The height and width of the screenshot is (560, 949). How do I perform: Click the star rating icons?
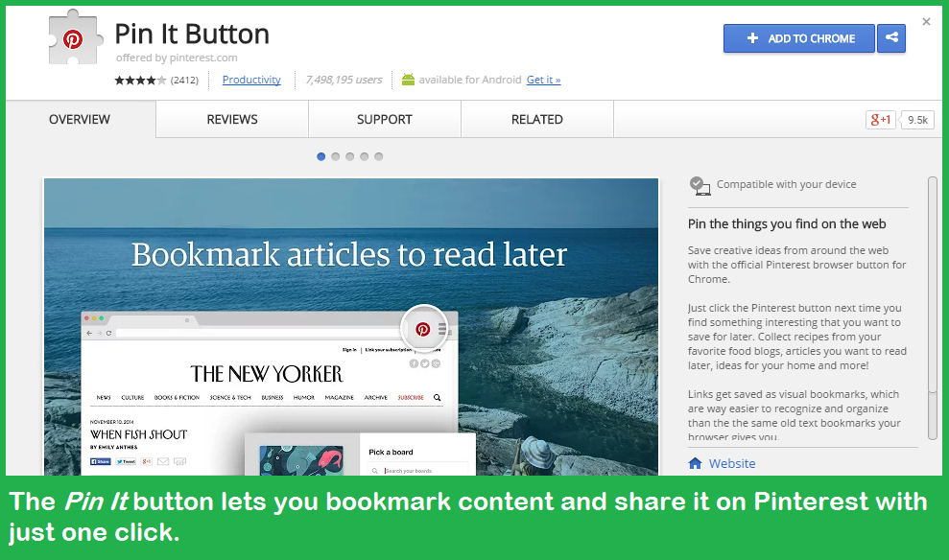click(140, 81)
